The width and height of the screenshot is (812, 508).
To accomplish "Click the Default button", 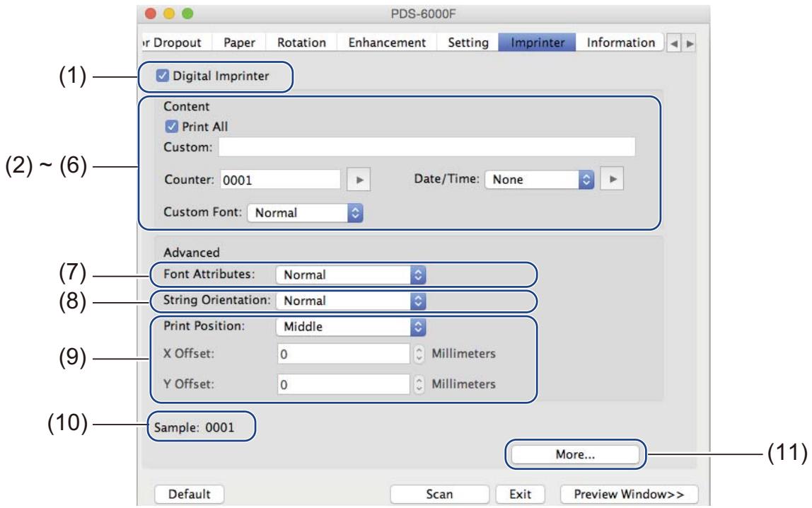I will [x=189, y=494].
